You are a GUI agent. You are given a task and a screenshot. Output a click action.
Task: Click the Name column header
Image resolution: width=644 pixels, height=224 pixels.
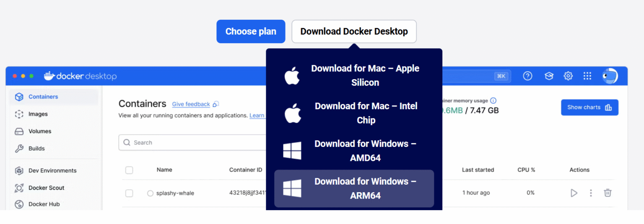click(x=164, y=170)
